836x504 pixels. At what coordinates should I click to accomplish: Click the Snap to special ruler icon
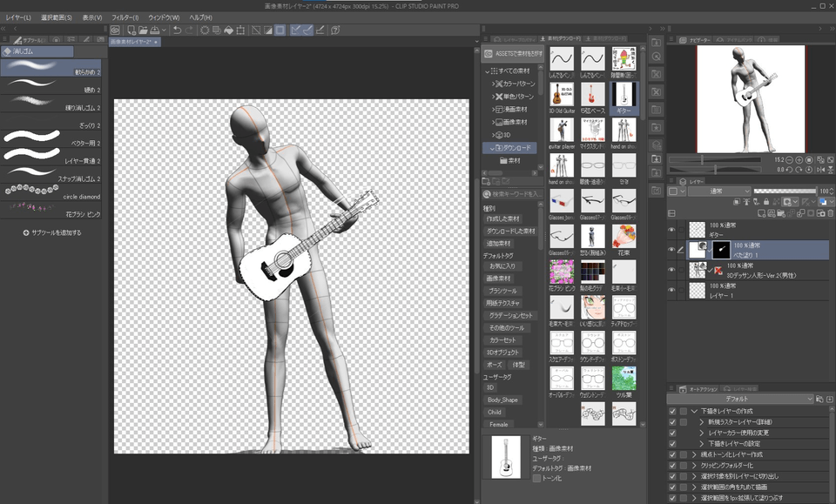point(307,30)
